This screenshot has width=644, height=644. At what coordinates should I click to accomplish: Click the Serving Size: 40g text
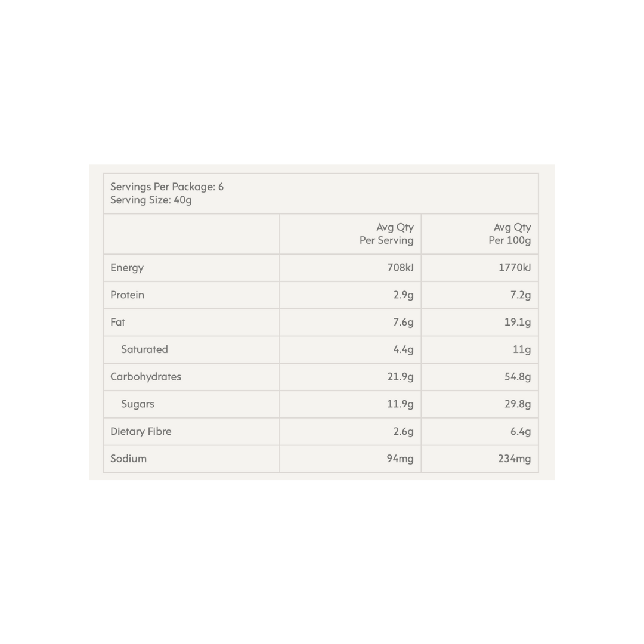(151, 200)
